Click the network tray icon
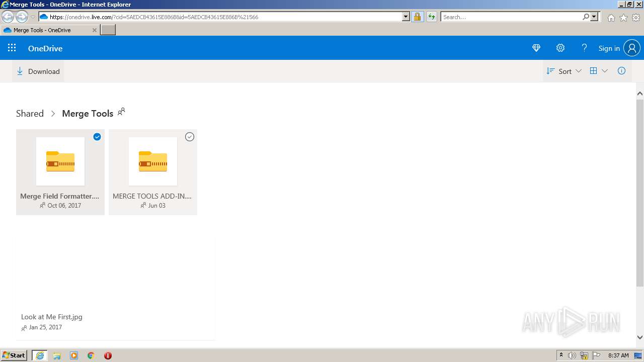644x362 pixels. pyautogui.click(x=584, y=355)
